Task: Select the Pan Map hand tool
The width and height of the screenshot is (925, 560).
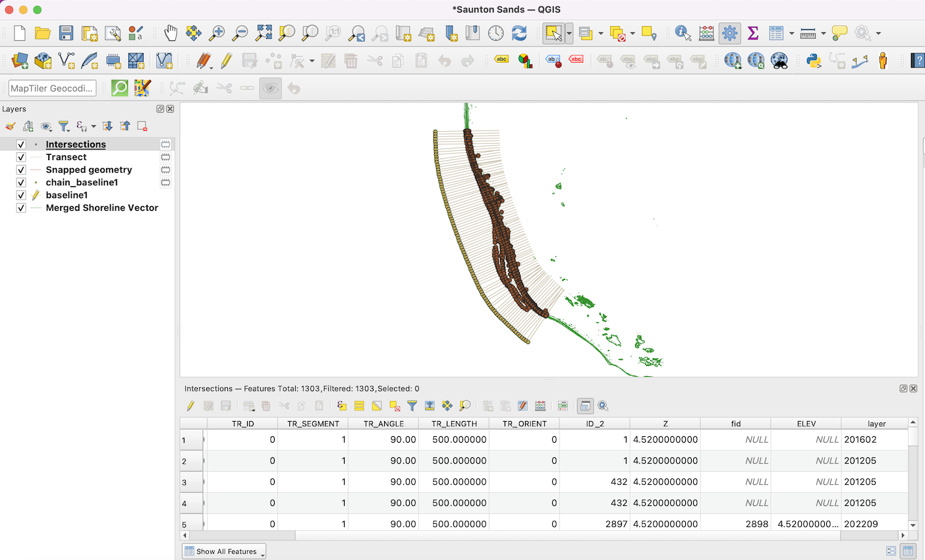Action: 171,33
